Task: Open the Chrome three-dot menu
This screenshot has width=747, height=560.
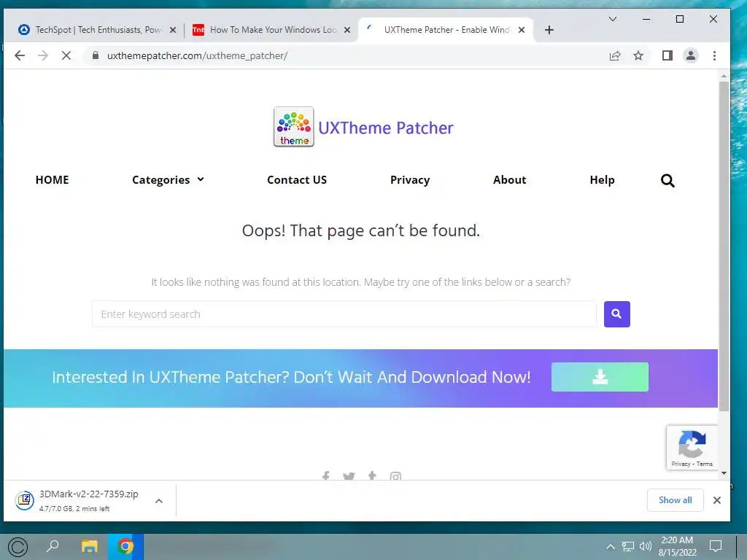Action: point(714,55)
